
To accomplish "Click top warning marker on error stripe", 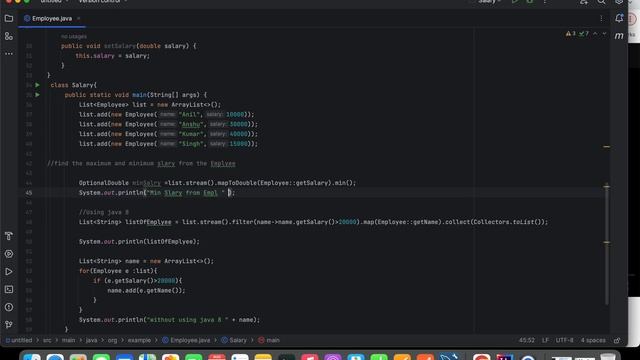I will (607, 147).
